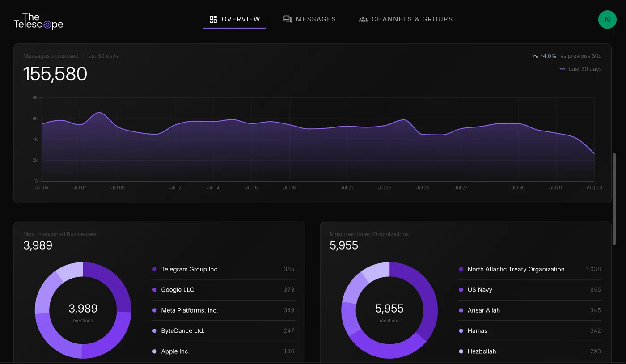The width and height of the screenshot is (626, 364).
Task: Click the 855 mentions count
Action: tap(596, 290)
